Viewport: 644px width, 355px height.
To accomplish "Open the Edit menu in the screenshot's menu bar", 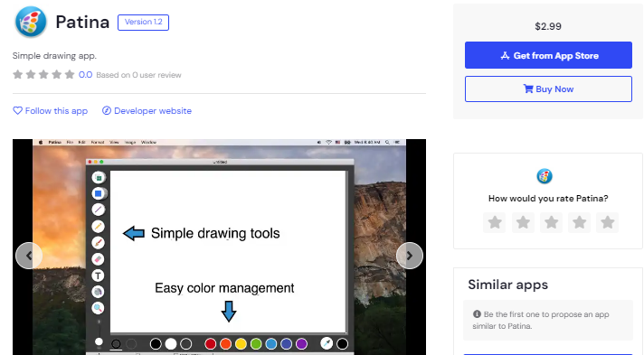I will pos(81,143).
